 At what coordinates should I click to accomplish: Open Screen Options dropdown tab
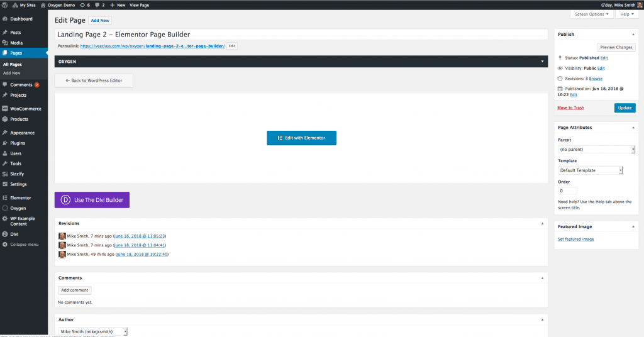point(591,14)
